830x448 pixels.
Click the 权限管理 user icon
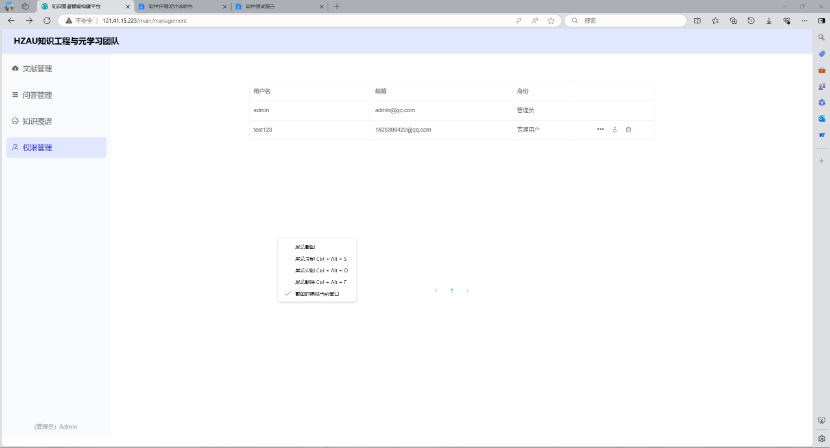15,147
